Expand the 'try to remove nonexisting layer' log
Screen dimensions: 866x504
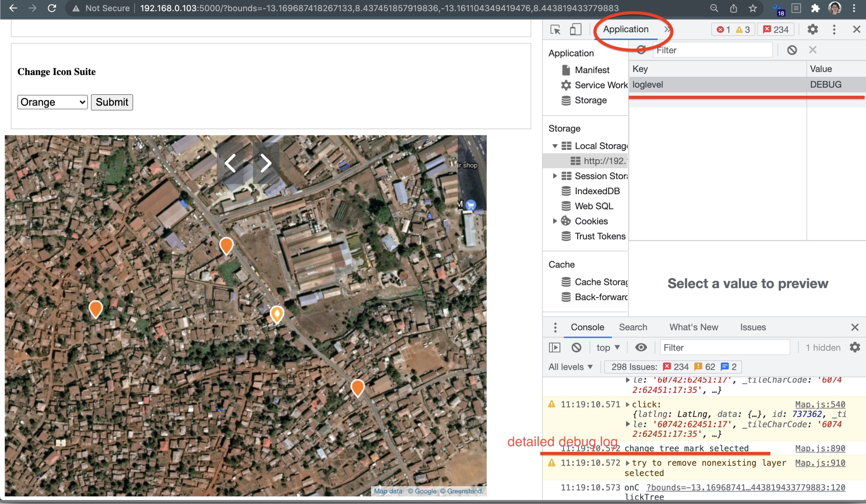(628, 463)
